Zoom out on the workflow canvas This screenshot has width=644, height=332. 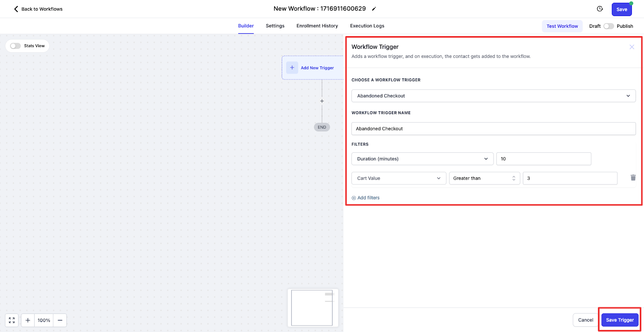[x=60, y=320]
